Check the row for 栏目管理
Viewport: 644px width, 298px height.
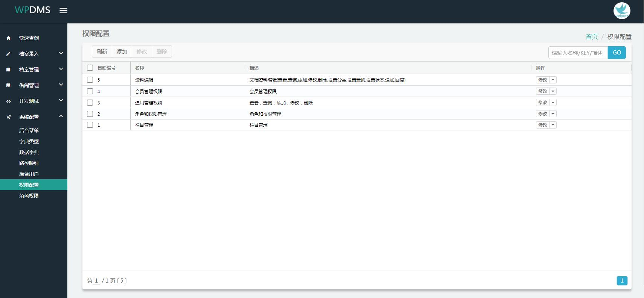pos(90,125)
